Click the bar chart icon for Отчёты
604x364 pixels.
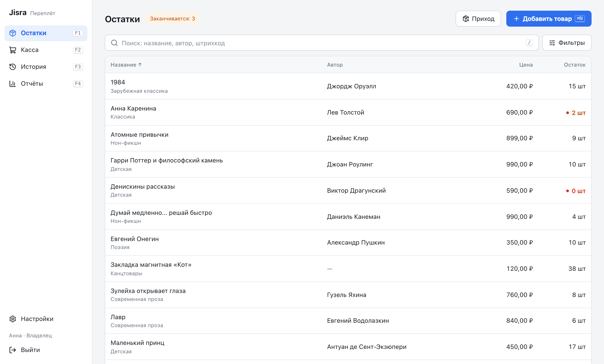[x=13, y=83]
